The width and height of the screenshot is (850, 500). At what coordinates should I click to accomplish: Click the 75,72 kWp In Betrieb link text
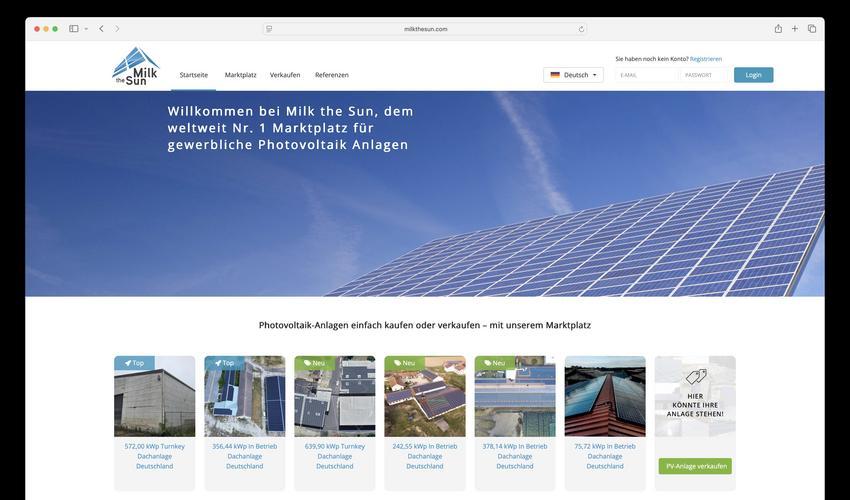pos(605,446)
